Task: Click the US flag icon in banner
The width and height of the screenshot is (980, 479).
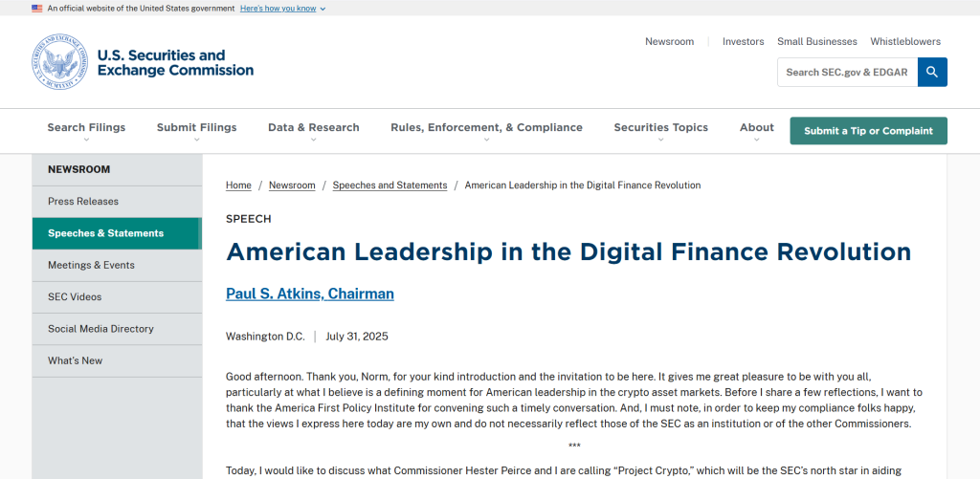Action: 37,9
